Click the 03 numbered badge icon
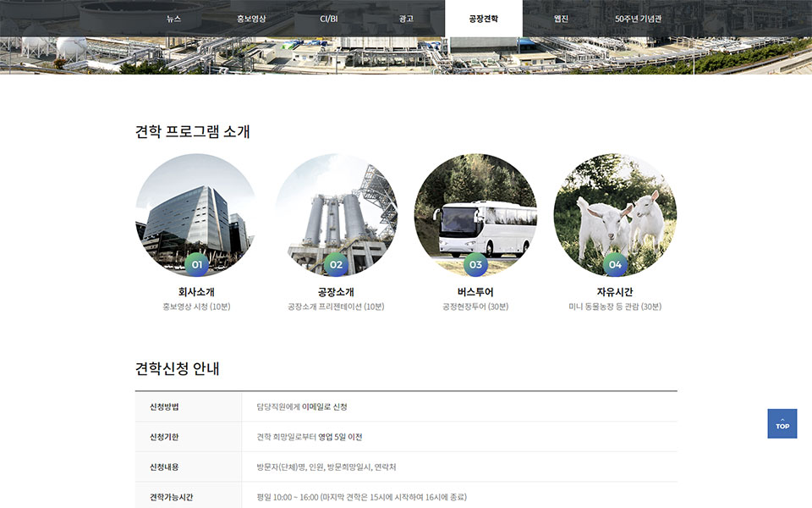This screenshot has height=508, width=812. [475, 264]
